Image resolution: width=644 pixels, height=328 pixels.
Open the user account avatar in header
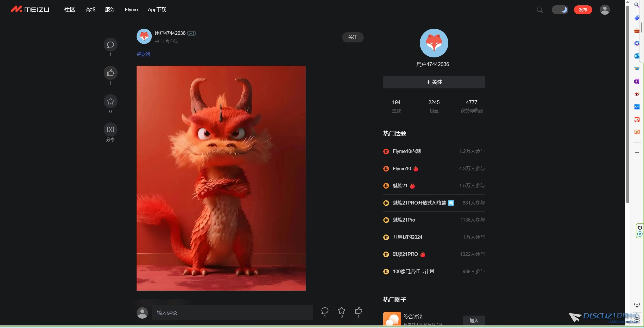coord(604,10)
